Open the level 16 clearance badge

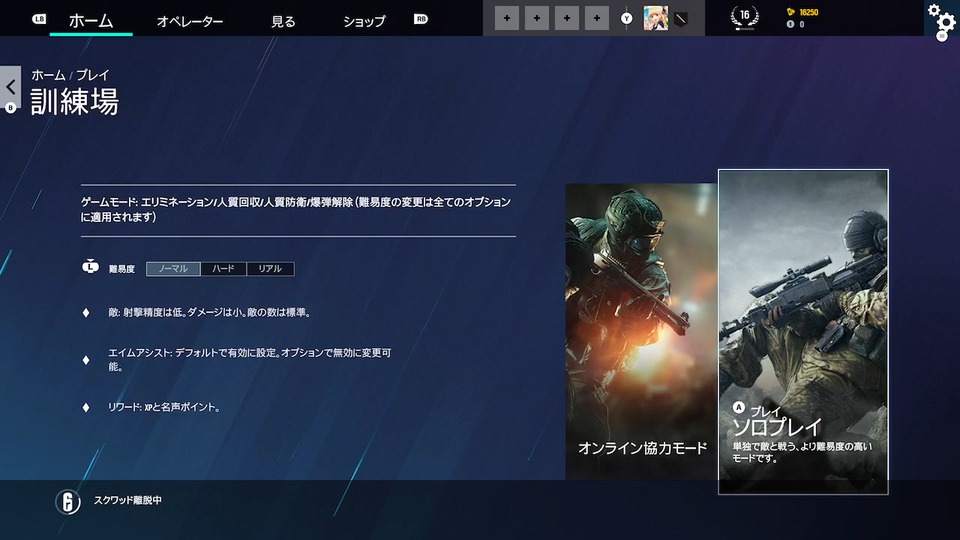tap(744, 17)
